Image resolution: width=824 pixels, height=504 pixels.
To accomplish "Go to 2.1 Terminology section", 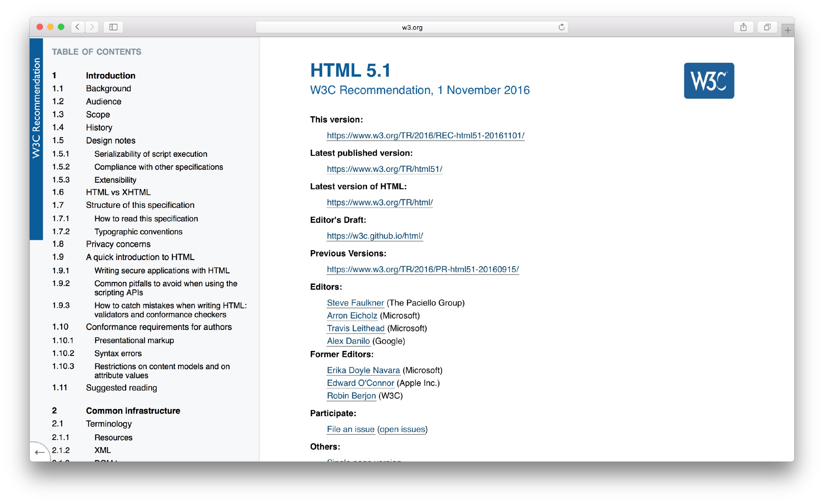I will tap(109, 424).
